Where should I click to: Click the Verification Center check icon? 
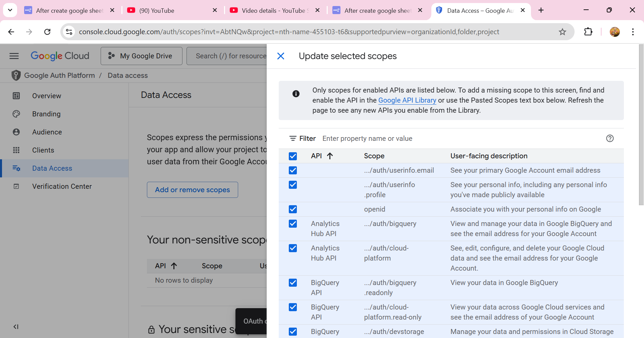click(x=16, y=186)
